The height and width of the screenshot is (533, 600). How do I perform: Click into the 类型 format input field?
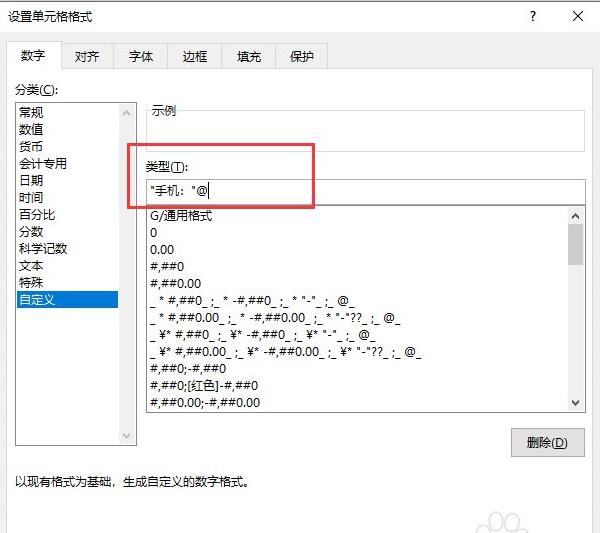click(365, 191)
